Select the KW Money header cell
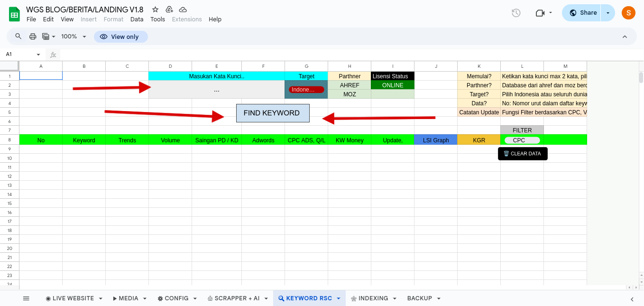Viewport: 644px width, 306px height. [350, 140]
